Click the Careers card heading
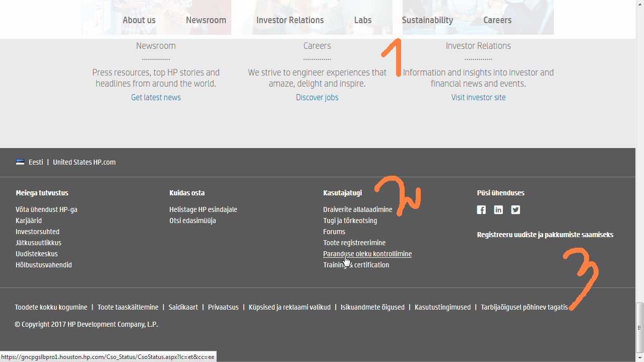Viewport: 644px width, 362px height. (x=317, y=46)
